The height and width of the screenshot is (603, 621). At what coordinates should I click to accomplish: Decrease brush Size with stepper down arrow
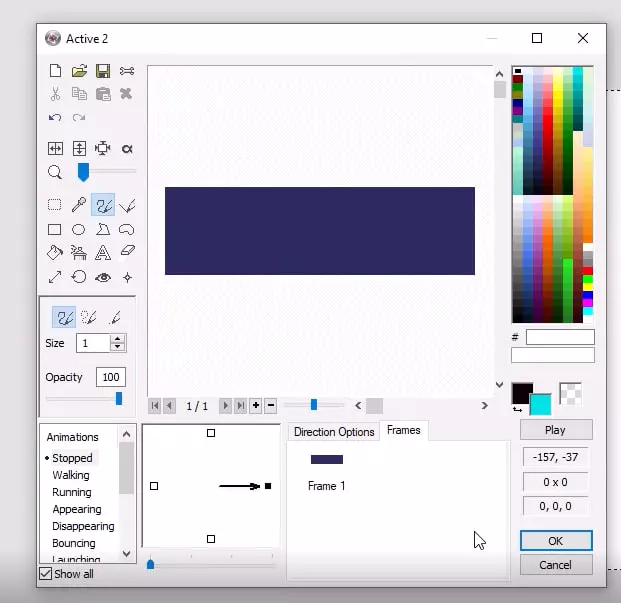117,347
